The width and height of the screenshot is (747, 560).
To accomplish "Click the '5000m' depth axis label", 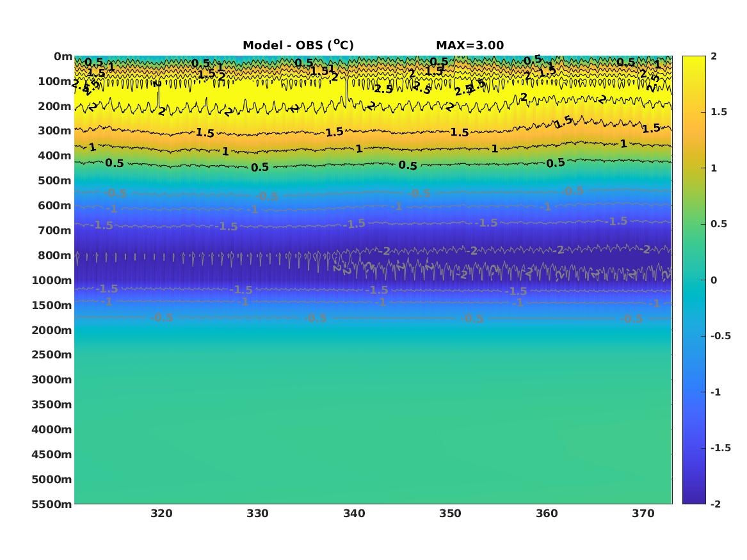I will pyautogui.click(x=52, y=479).
